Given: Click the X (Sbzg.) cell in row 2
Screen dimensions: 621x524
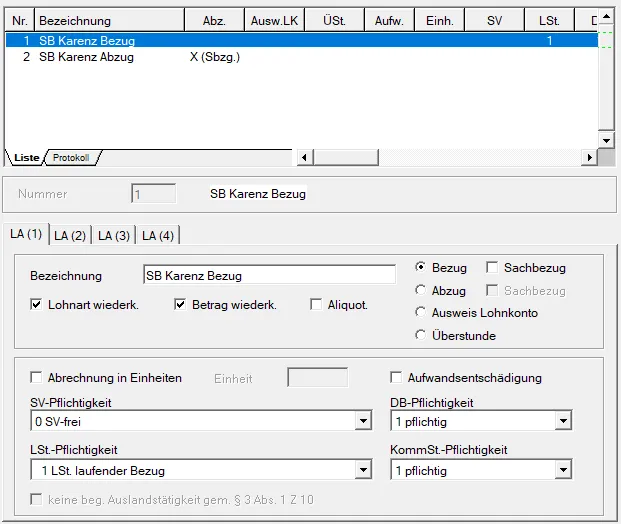Looking at the screenshot, I should pyautogui.click(x=215, y=57).
